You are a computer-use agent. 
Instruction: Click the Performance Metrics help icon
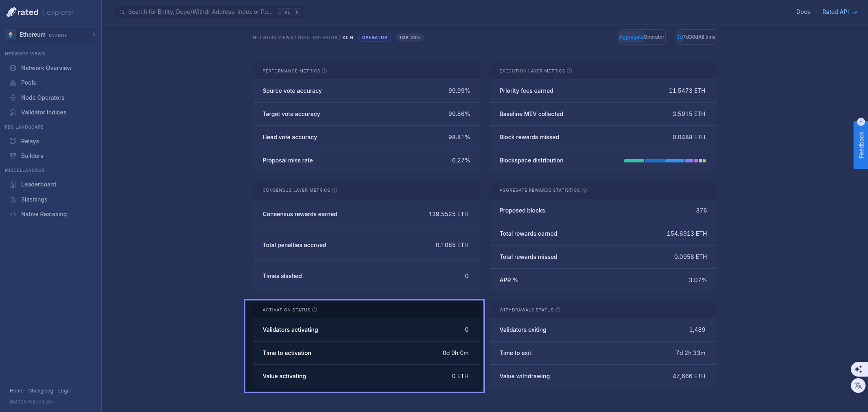pos(324,71)
